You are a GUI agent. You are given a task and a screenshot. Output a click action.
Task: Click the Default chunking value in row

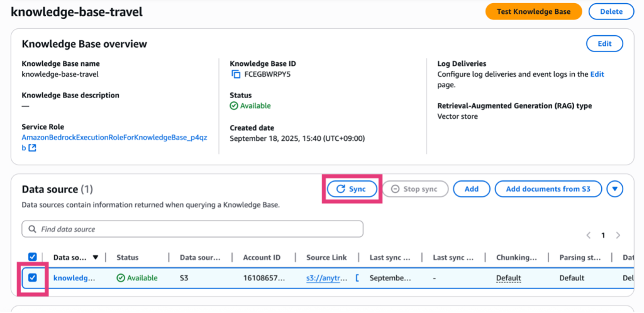click(x=508, y=278)
